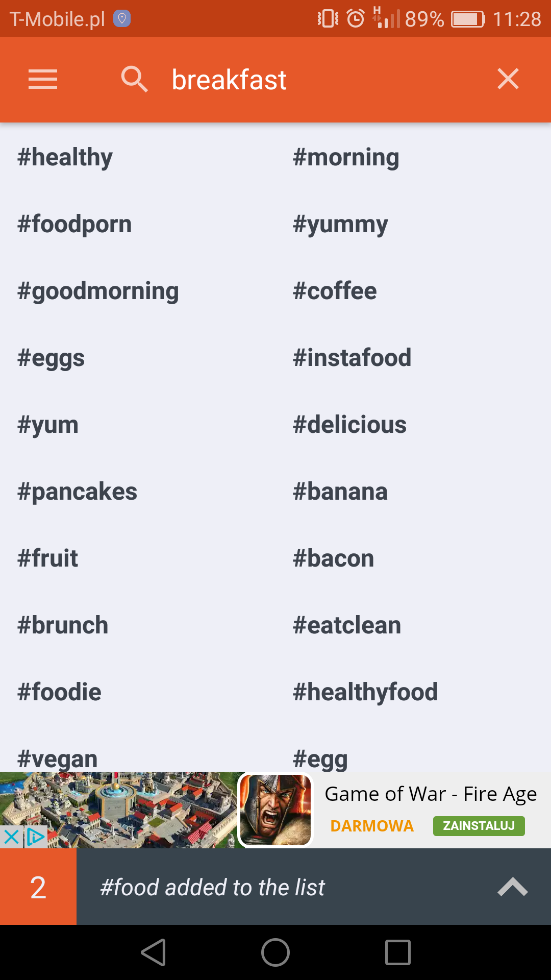Install Game of War via ZAINSTALUJ button
Image resolution: width=551 pixels, height=980 pixels.
coord(479,826)
